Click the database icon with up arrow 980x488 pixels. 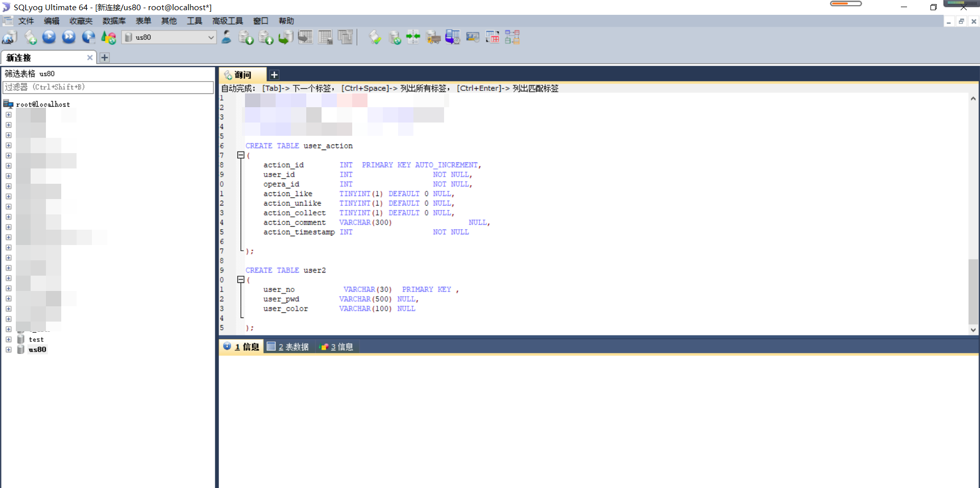[x=266, y=37]
